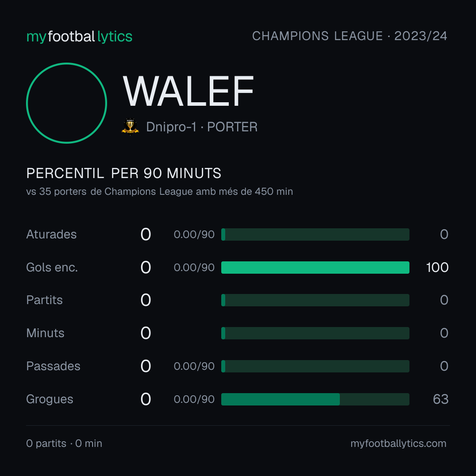476x476 pixels.
Task: Click the Grogues stat label
Action: click(x=50, y=399)
